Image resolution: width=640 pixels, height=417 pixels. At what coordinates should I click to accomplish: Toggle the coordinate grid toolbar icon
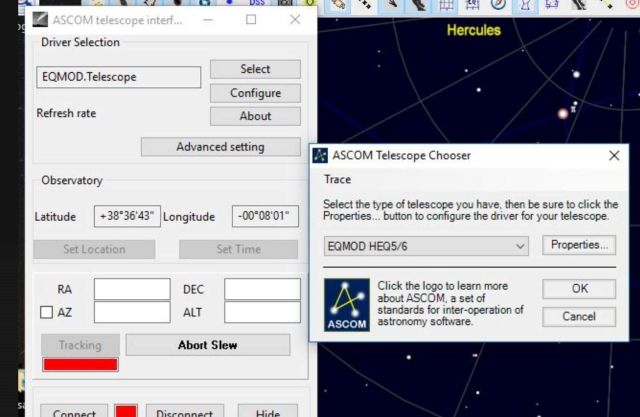tap(446, 4)
